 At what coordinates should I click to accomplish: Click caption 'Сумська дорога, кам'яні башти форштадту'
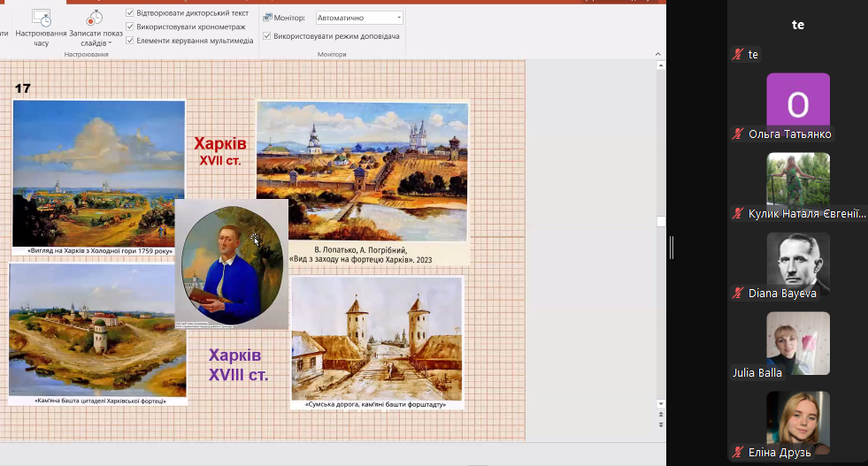click(375, 405)
